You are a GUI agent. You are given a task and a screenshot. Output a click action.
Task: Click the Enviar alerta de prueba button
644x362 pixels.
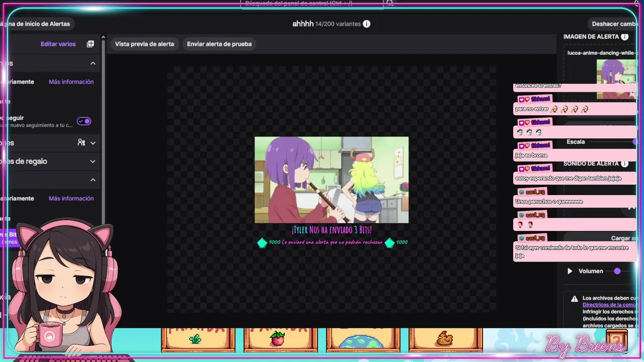219,44
